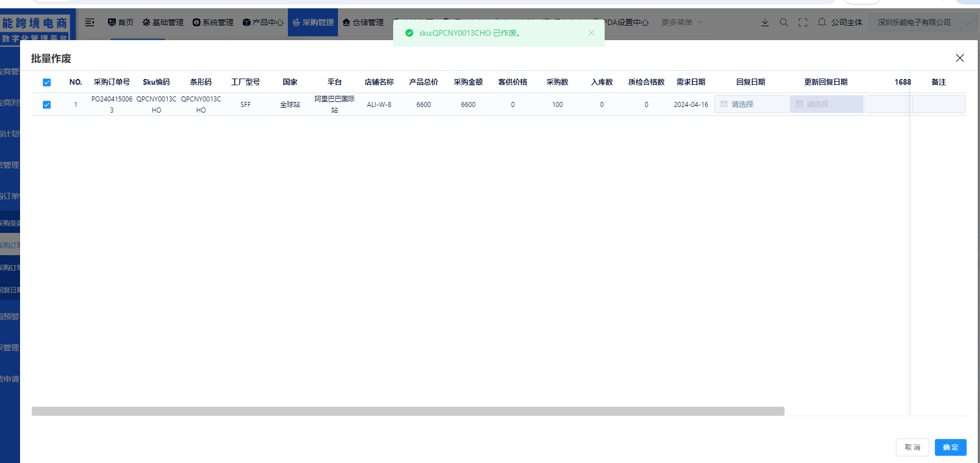
Task: Click the Sku编码 column header
Action: pyautogui.click(x=156, y=82)
